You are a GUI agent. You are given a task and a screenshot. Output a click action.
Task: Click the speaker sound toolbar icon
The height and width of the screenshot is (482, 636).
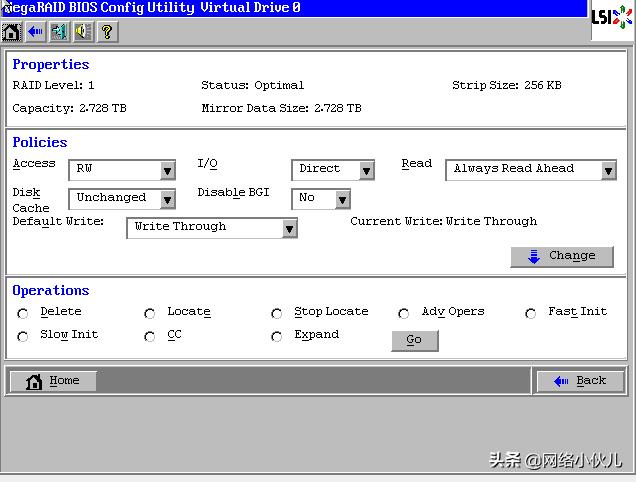[83, 32]
